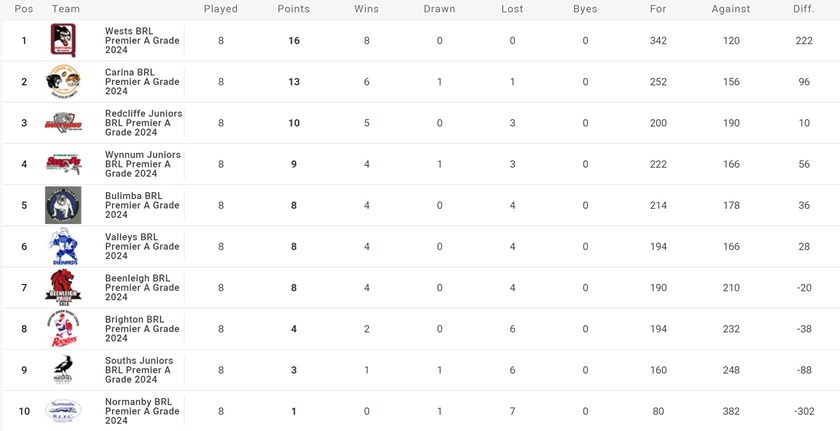Image resolution: width=840 pixels, height=431 pixels.
Task: Click the Carina team logo
Action: (x=63, y=82)
